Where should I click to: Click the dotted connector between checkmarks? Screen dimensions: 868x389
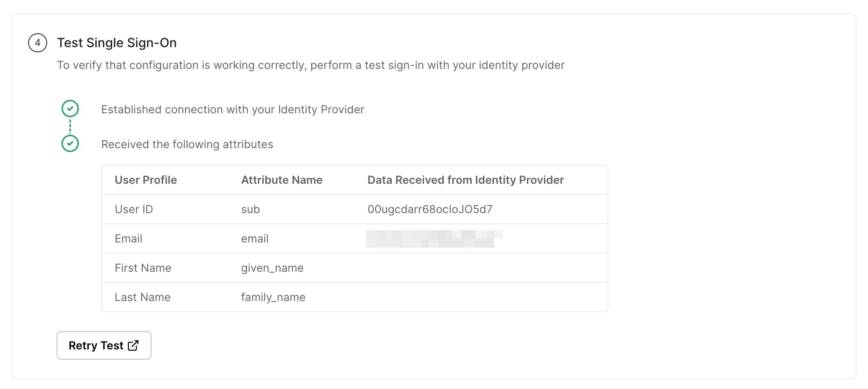coord(70,126)
